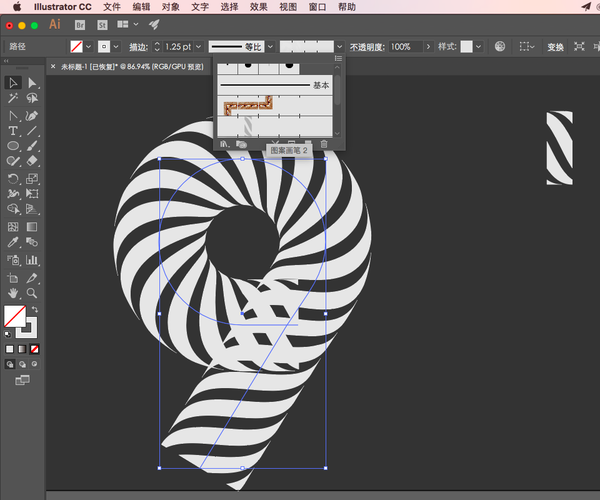Click the 不透明度 label link
The width and height of the screenshot is (600, 500).
tap(367, 47)
